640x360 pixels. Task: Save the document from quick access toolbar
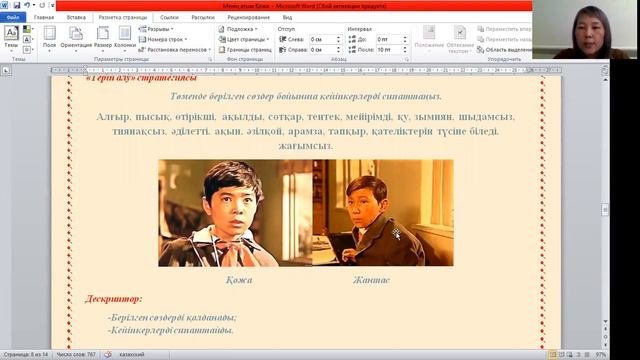(x=16, y=5)
